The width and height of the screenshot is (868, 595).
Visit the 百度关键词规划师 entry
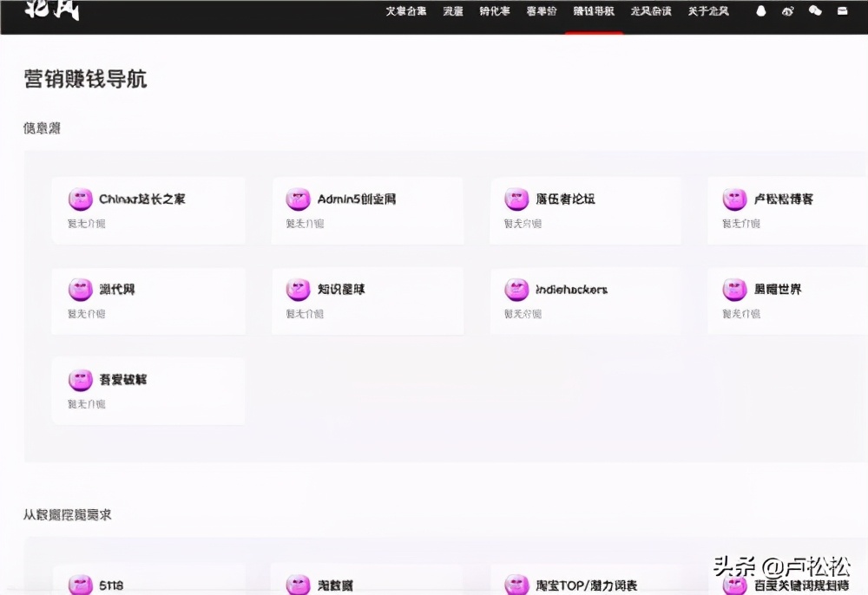click(x=735, y=584)
